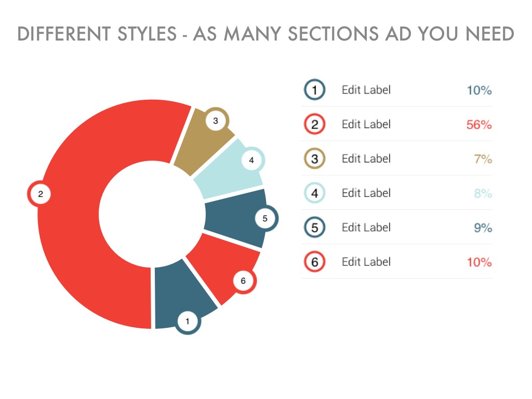Viewport: 532px width, 399px height.
Task: Select marker 6 on the donut chart
Action: [243, 281]
